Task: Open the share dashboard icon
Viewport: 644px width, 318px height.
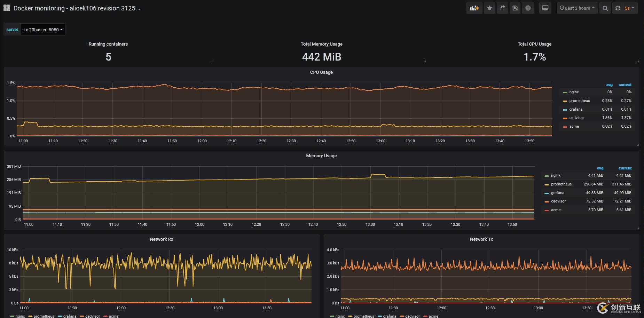Action: (502, 8)
